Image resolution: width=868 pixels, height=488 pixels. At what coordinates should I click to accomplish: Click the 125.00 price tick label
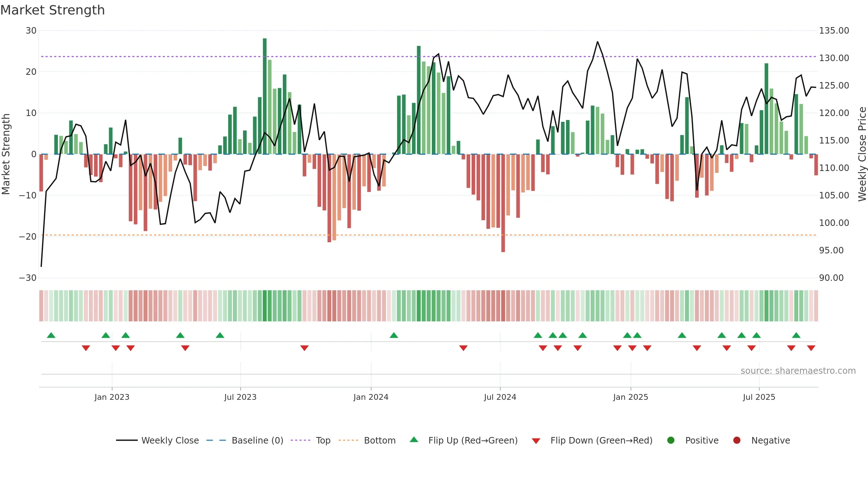click(x=834, y=86)
